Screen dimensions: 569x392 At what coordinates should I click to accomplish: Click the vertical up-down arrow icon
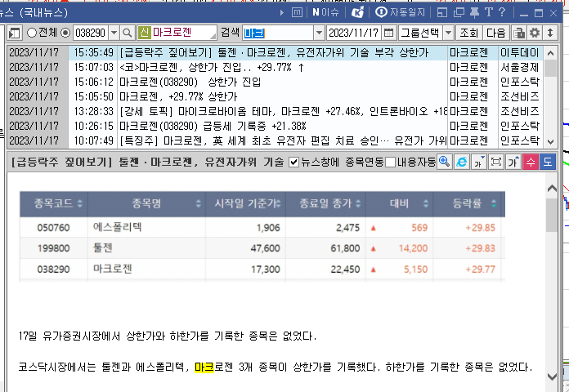(550, 33)
